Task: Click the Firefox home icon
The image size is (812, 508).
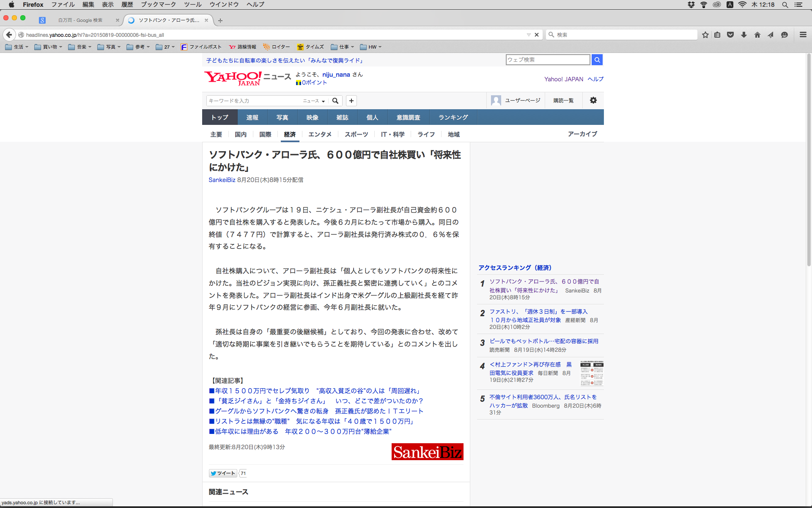Action: [757, 35]
